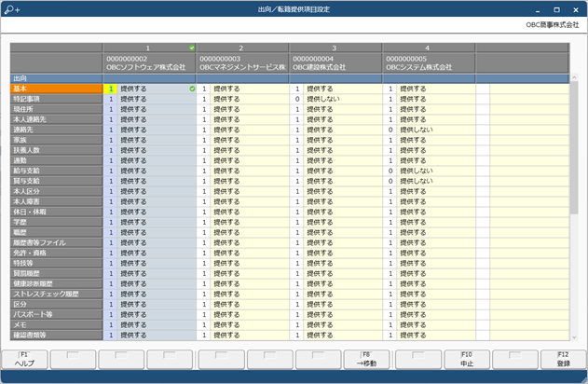The height and width of the screenshot is (384, 588).
Task: Click OBC商事株式会社 company name label
Action: (x=553, y=25)
